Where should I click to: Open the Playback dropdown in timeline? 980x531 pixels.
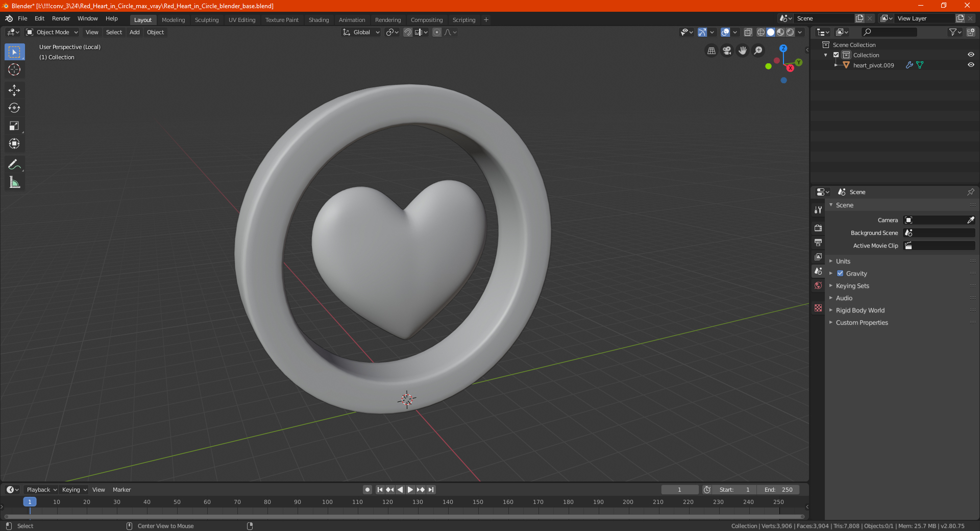point(41,490)
